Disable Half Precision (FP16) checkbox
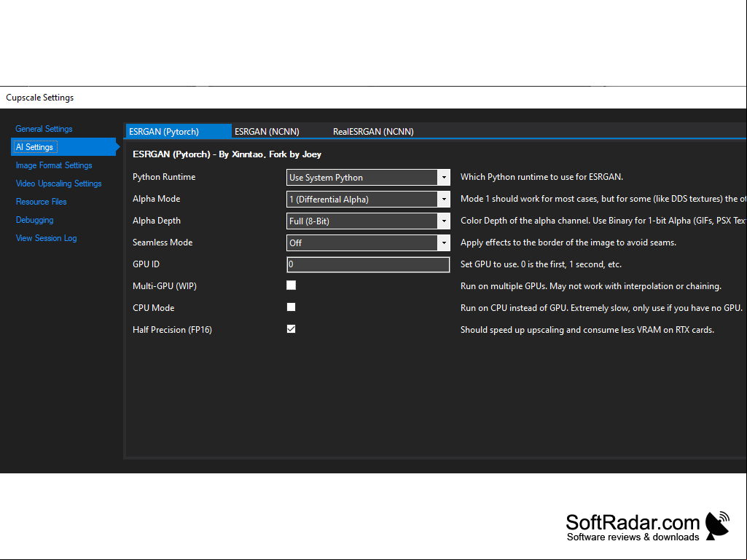Screen dimensions: 747x560 pyautogui.click(x=291, y=329)
